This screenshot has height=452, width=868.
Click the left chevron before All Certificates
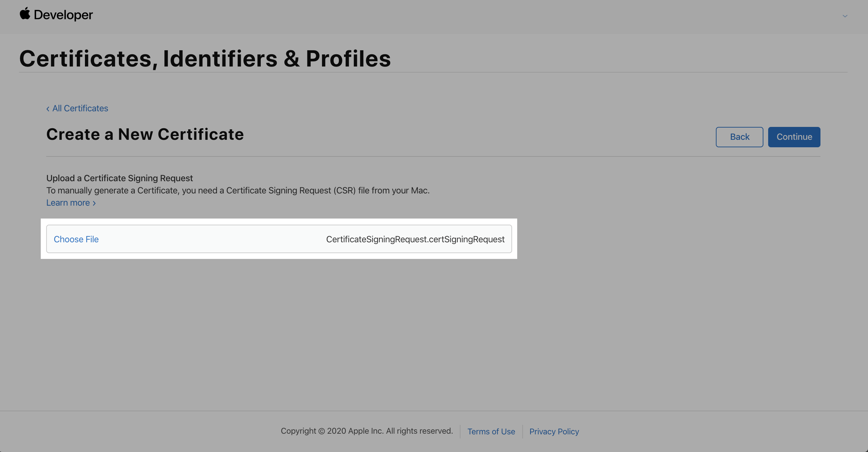point(48,109)
